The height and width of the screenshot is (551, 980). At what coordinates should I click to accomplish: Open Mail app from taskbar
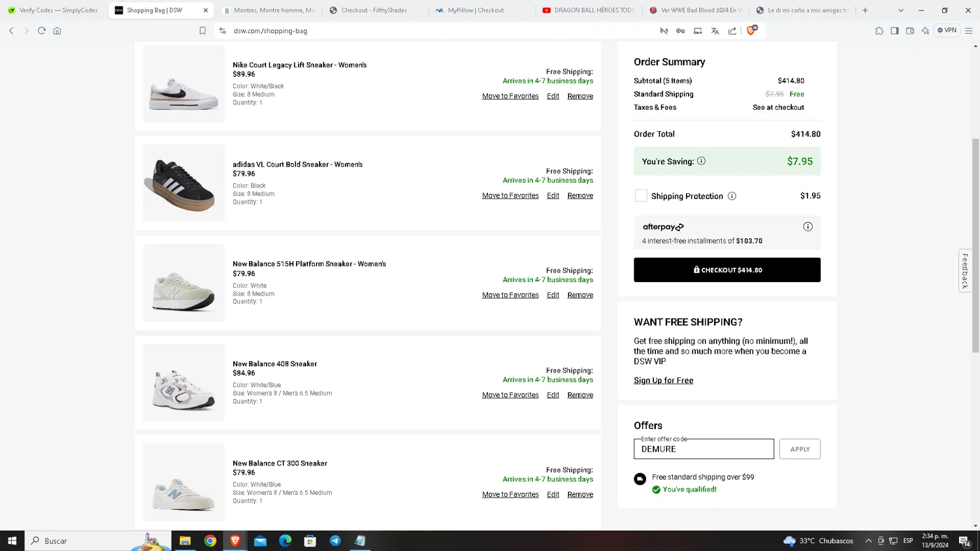260,541
